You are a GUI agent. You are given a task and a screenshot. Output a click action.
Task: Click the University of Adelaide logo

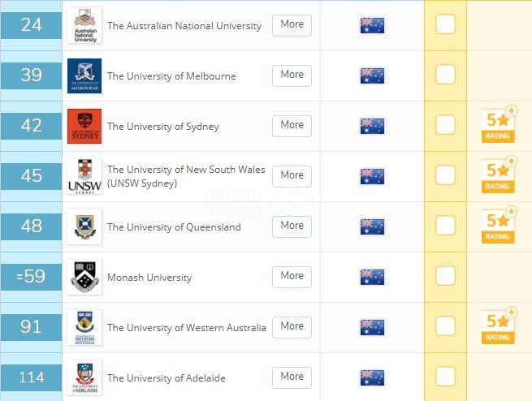click(x=84, y=377)
